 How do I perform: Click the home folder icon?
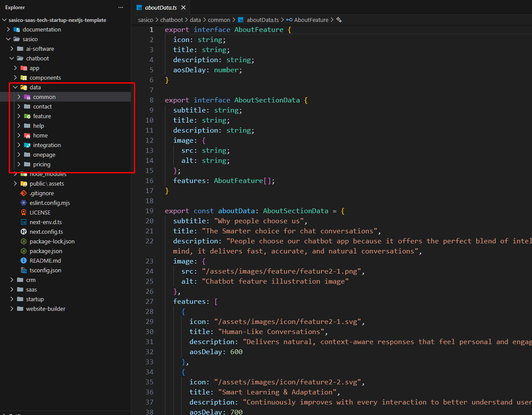28,135
